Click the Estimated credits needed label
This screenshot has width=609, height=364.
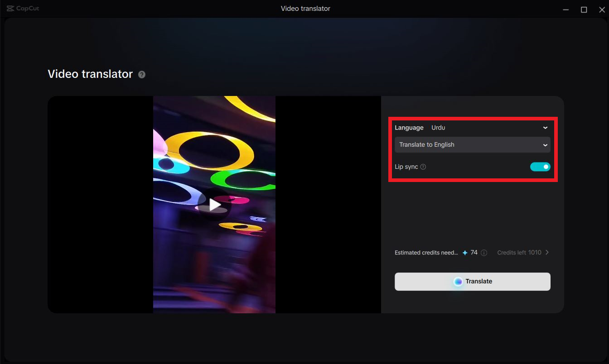(x=426, y=253)
